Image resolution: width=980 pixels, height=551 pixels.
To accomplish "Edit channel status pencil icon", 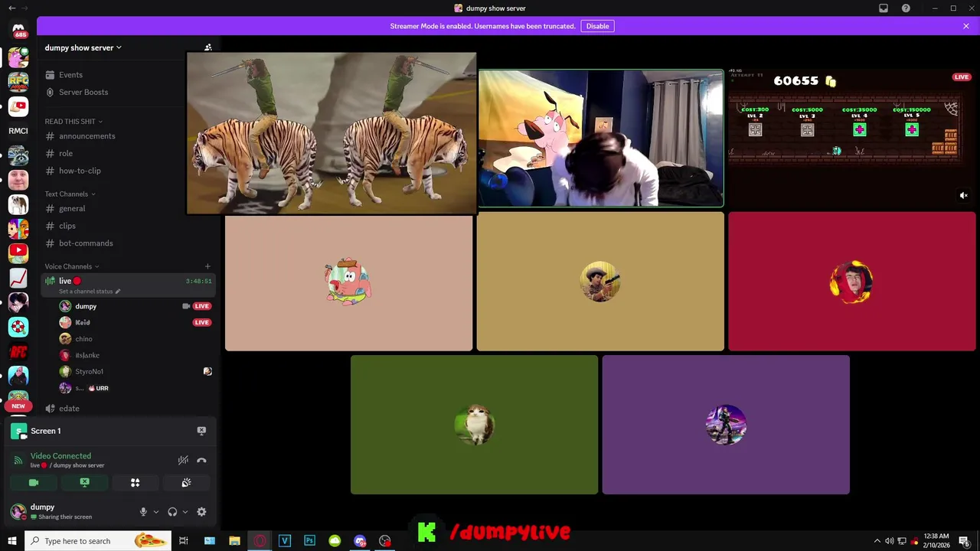I will pyautogui.click(x=117, y=292).
